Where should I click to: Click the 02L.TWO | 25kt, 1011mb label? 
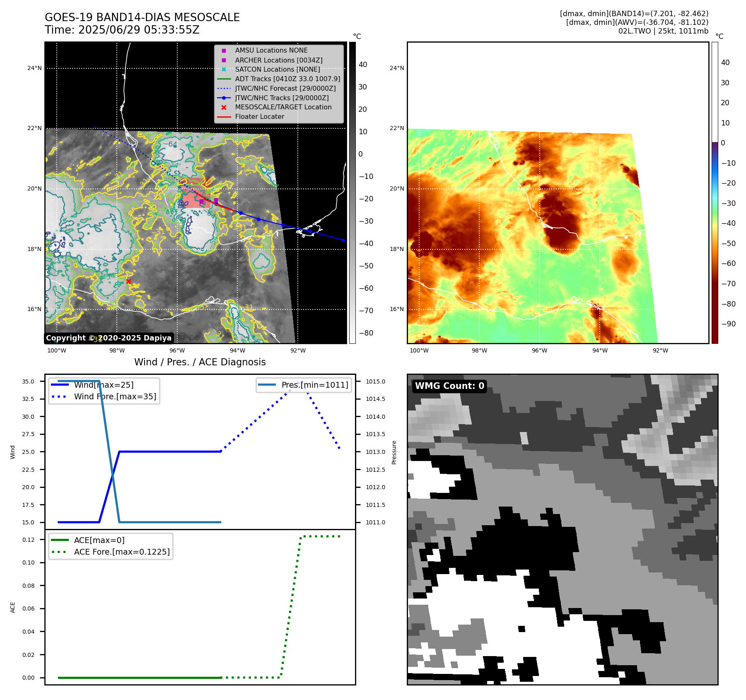(x=663, y=31)
